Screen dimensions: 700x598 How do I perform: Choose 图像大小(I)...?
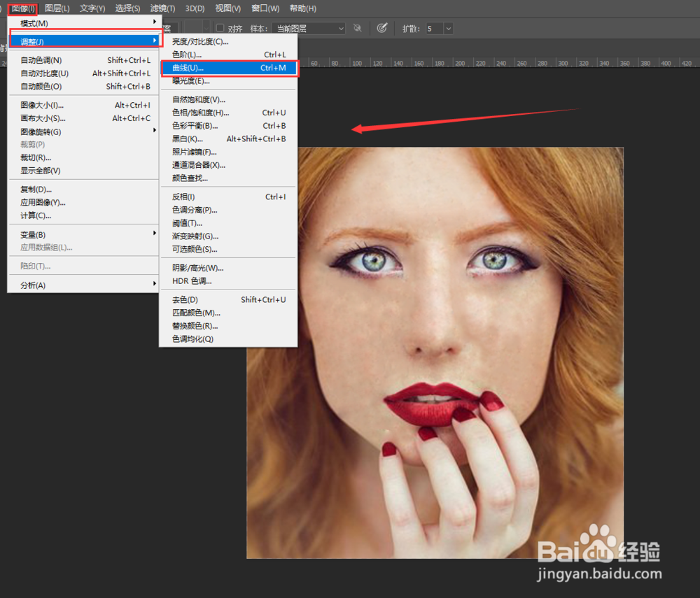(x=84, y=105)
